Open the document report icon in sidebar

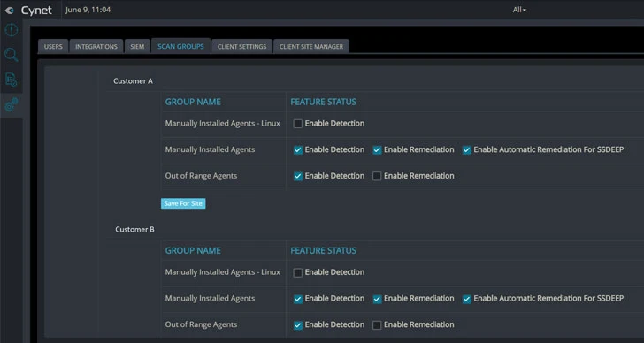11,80
